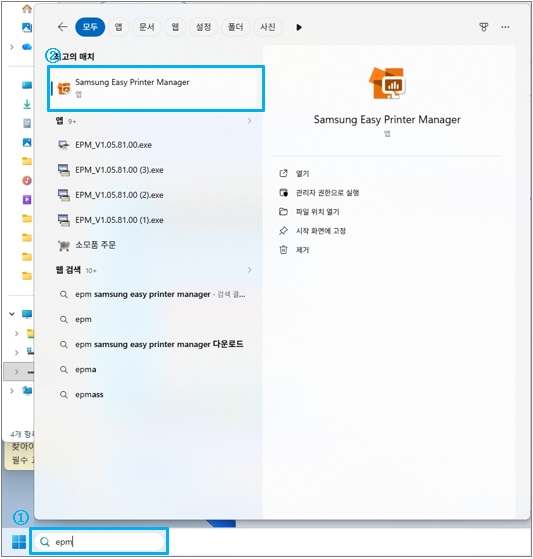Choose 파일 위치 열기
533x559 pixels.
coord(317,212)
